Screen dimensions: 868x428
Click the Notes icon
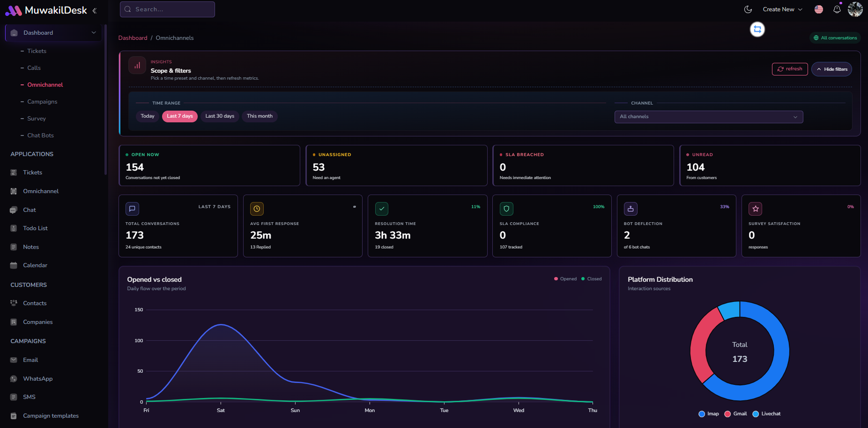pyautogui.click(x=14, y=247)
